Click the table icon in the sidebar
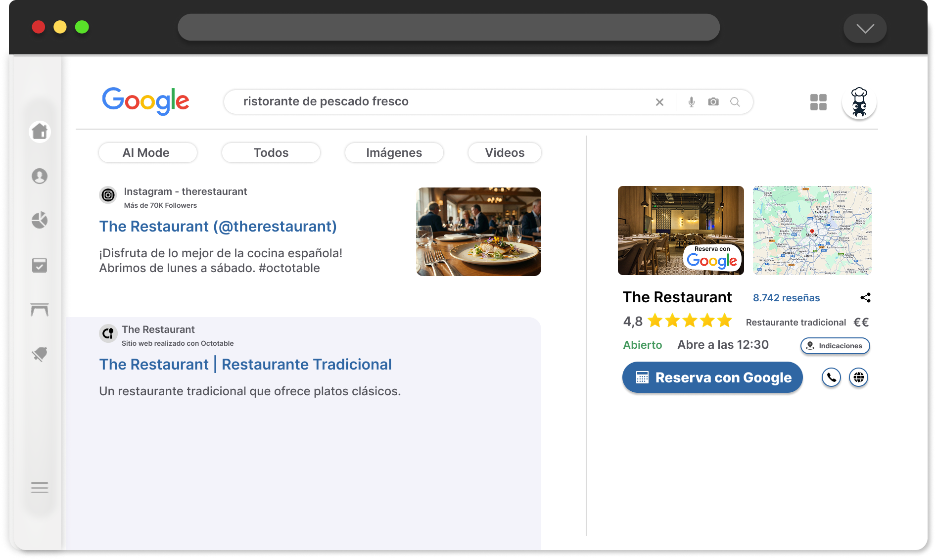 pyautogui.click(x=40, y=310)
